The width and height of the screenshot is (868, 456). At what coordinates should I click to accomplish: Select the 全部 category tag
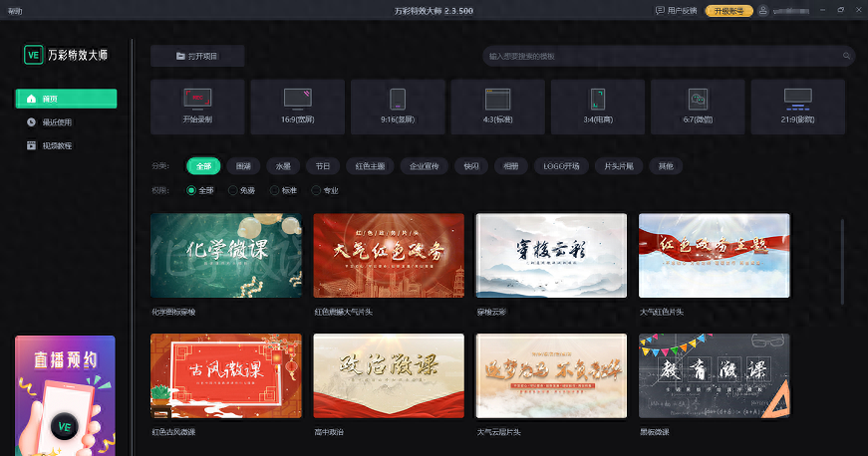(x=203, y=166)
